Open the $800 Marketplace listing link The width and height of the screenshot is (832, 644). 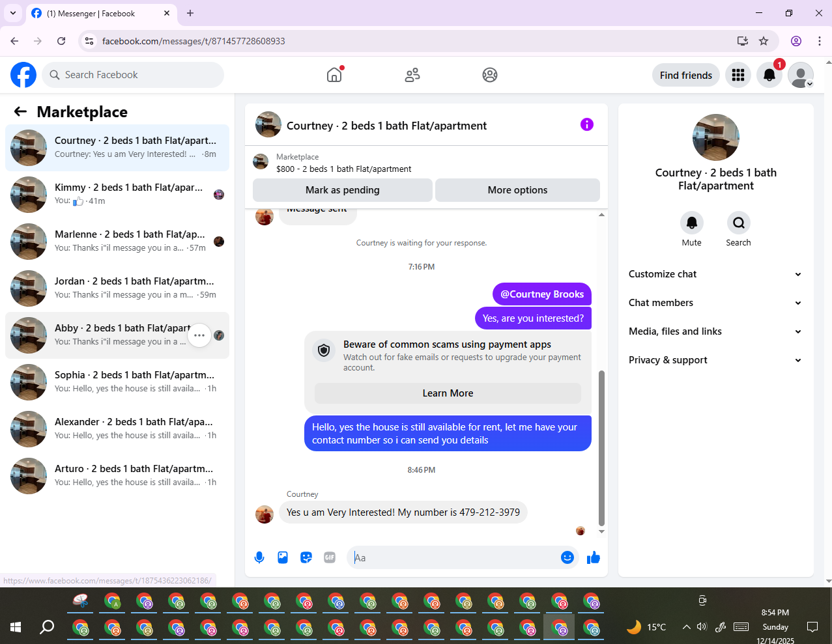click(343, 169)
